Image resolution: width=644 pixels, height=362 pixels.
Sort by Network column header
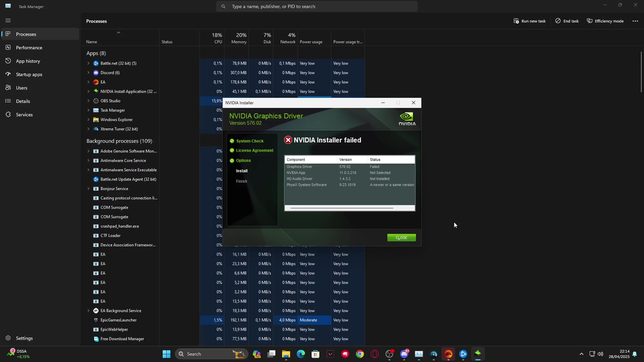click(286, 38)
